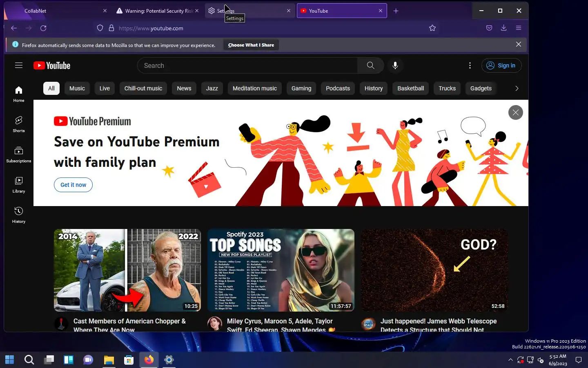Open History in the sidebar
The height and width of the screenshot is (368, 588).
(x=19, y=215)
